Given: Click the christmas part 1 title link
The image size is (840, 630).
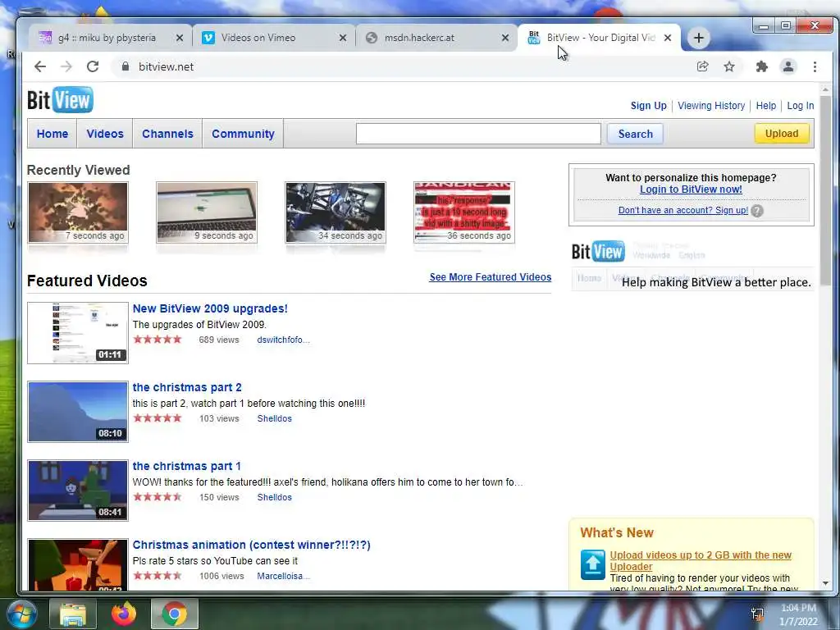Looking at the screenshot, I should click(x=186, y=466).
